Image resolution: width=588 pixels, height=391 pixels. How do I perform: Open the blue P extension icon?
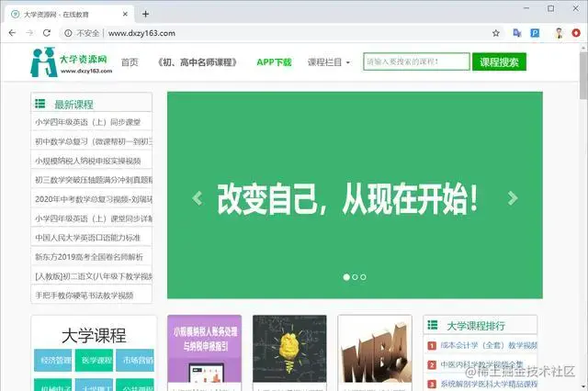[535, 33]
